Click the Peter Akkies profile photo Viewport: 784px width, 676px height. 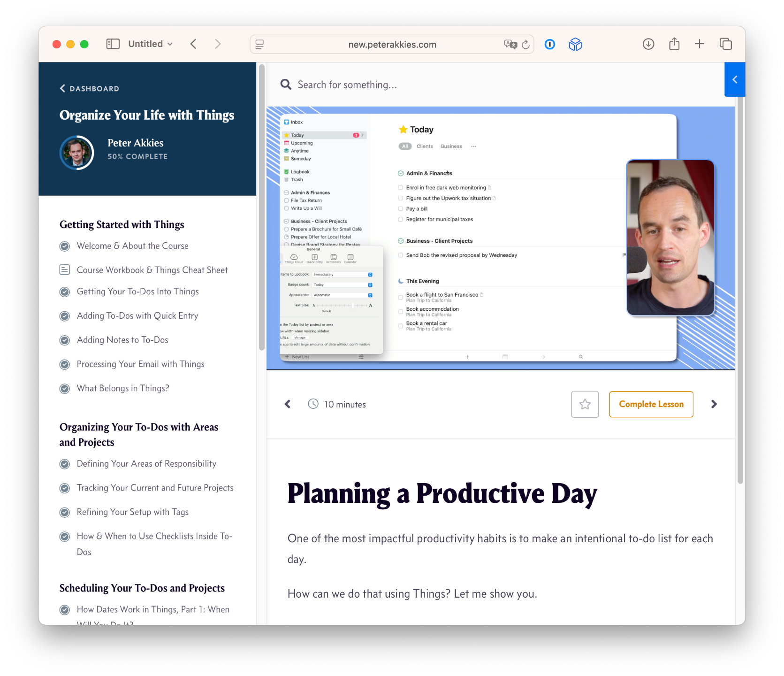[76, 153]
